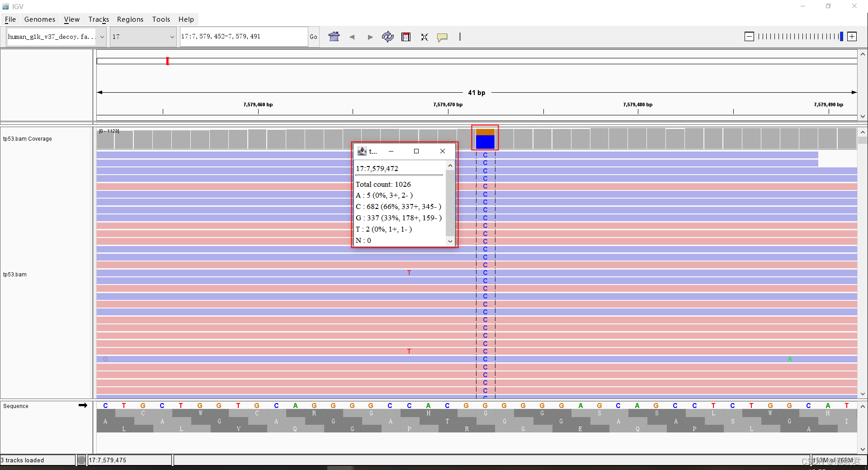Go forward with the right arrow icon
Image resolution: width=868 pixels, height=470 pixels.
pyautogui.click(x=370, y=37)
